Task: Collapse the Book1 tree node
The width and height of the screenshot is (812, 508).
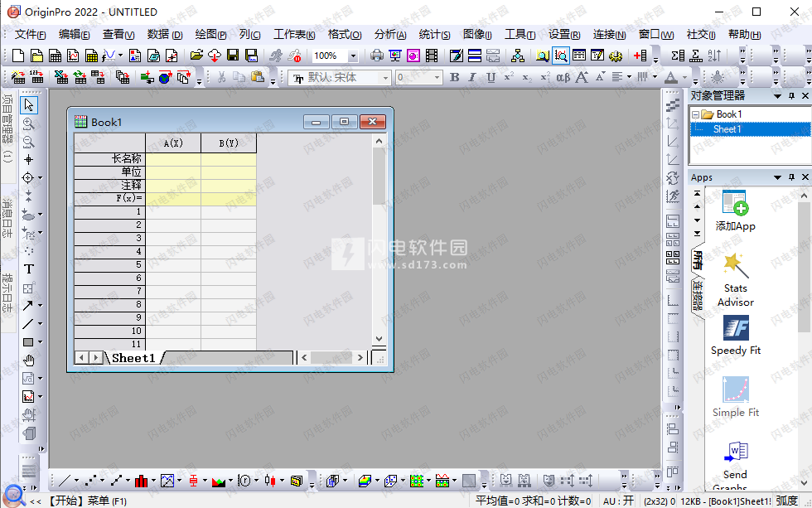Action: (x=696, y=114)
